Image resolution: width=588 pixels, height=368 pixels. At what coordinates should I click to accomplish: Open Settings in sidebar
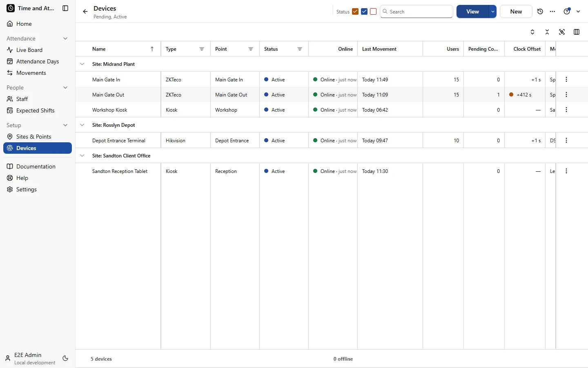pos(38,189)
